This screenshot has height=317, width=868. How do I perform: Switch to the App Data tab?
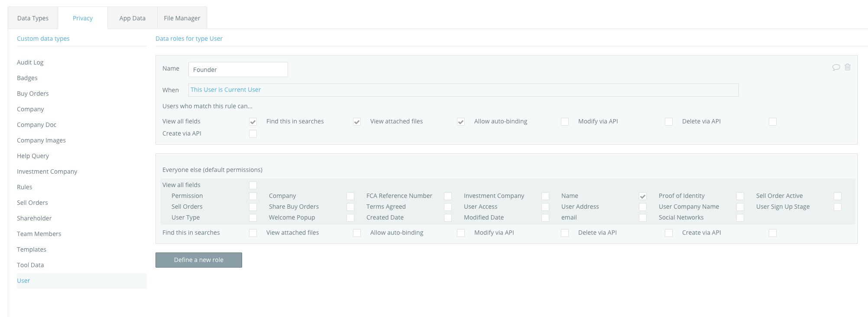[x=132, y=18]
